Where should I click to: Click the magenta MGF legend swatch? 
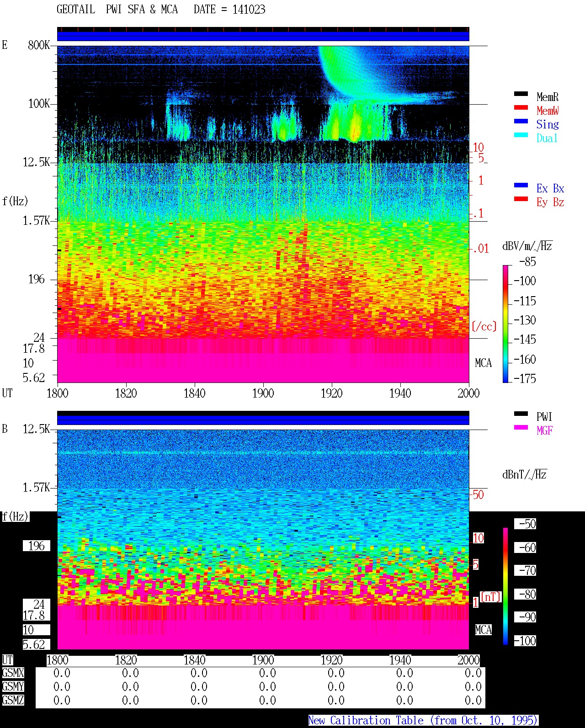pyautogui.click(x=521, y=428)
